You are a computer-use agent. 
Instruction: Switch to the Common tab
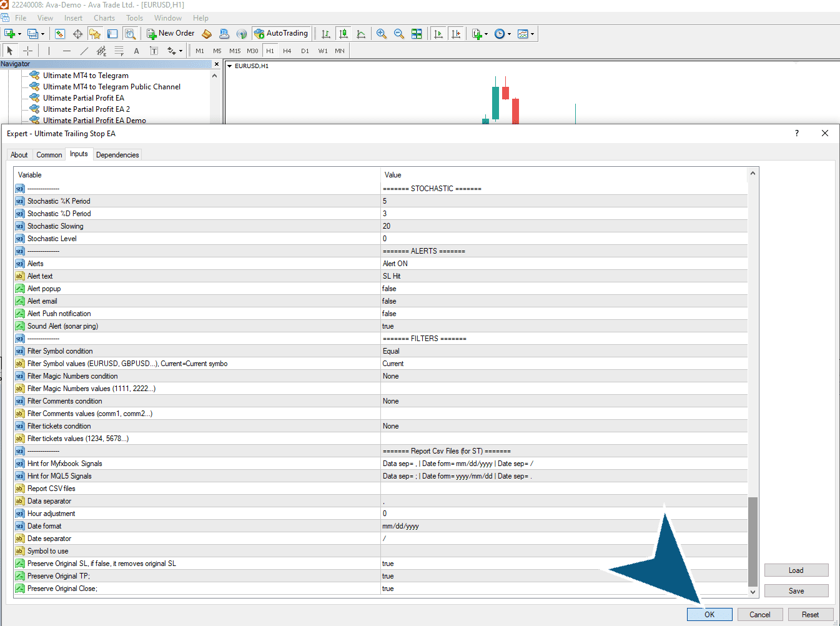[49, 155]
